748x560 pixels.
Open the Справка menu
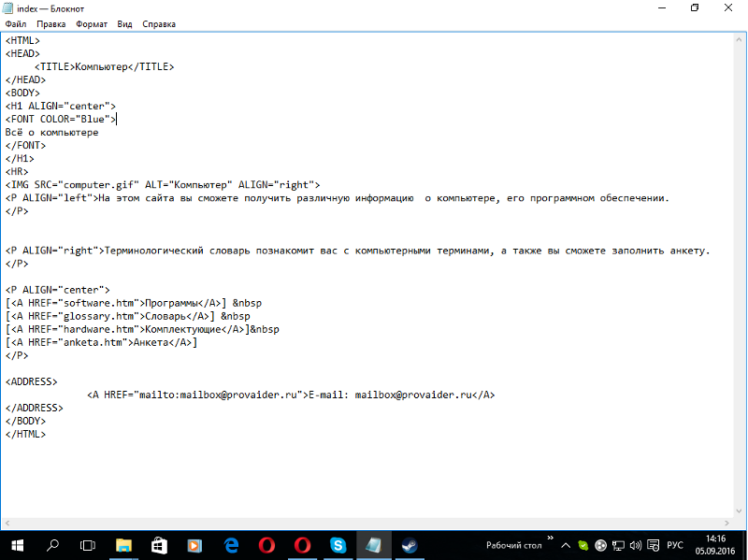click(x=159, y=24)
